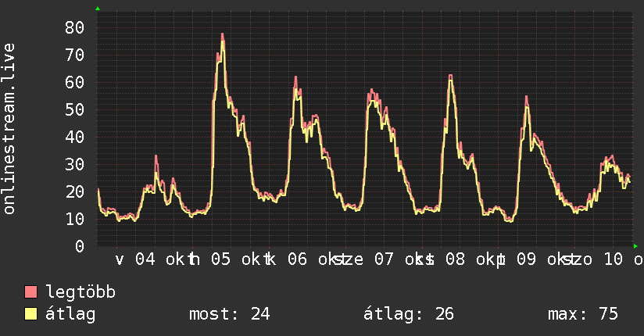Click the 'átlag: 26' statistic value

coord(408,314)
